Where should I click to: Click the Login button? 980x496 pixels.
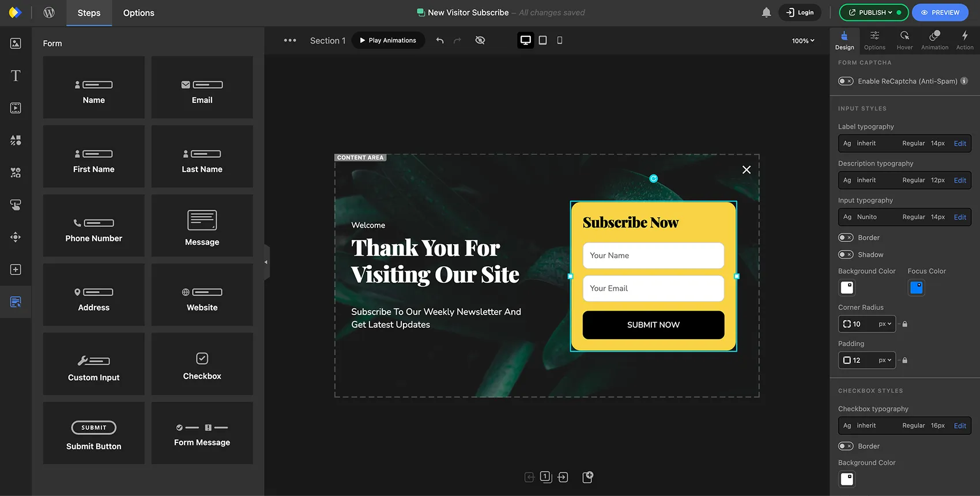click(800, 13)
